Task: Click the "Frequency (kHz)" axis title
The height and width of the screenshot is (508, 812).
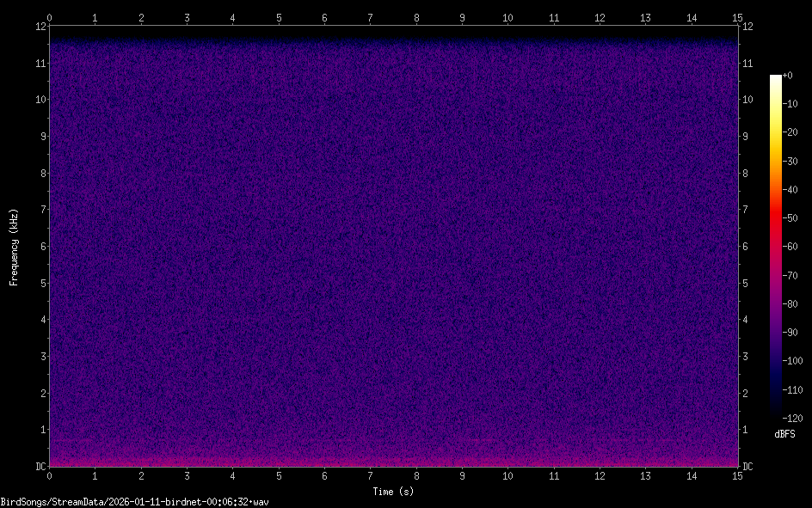Action: (14, 247)
